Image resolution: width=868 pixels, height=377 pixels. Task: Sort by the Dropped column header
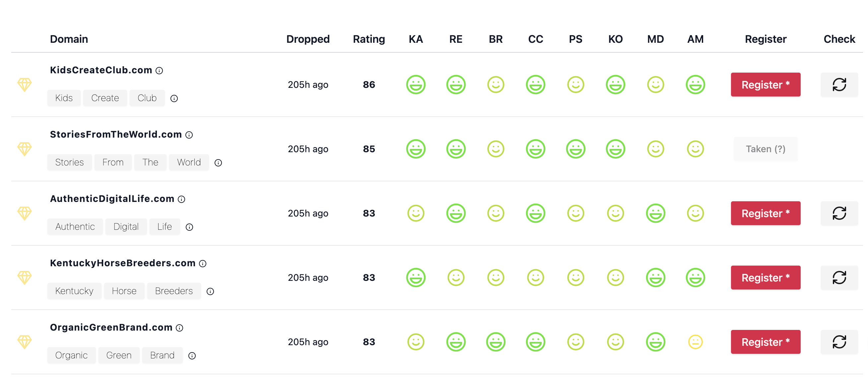[308, 39]
